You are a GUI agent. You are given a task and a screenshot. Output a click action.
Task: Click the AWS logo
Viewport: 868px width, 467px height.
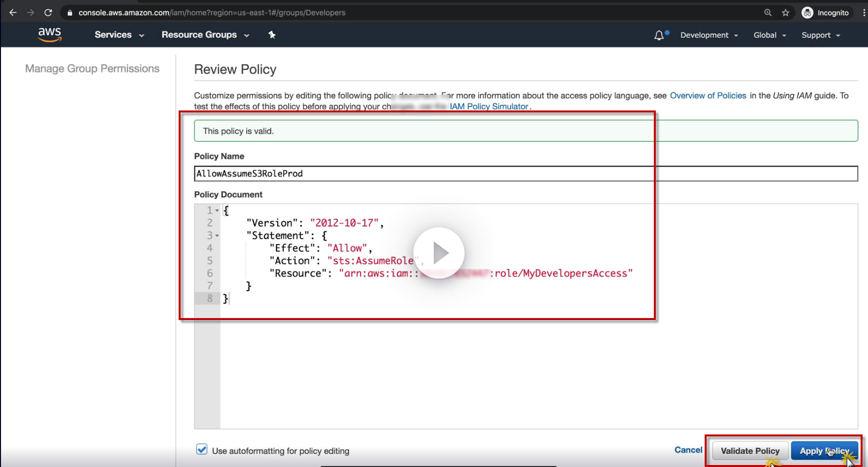(50, 35)
